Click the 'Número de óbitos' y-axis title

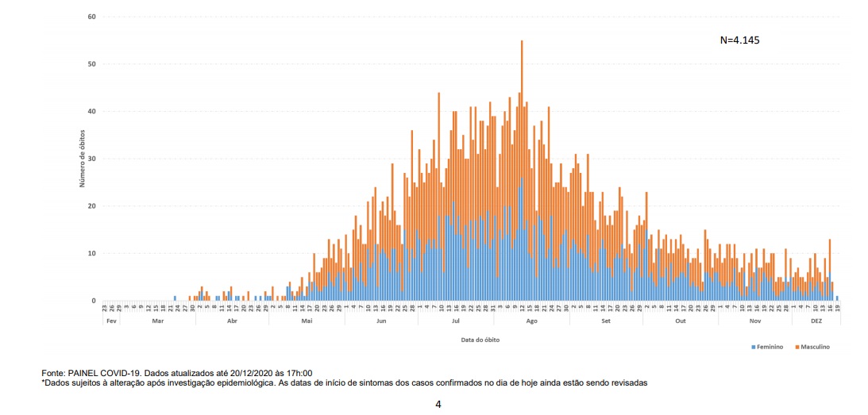pyautogui.click(x=81, y=159)
